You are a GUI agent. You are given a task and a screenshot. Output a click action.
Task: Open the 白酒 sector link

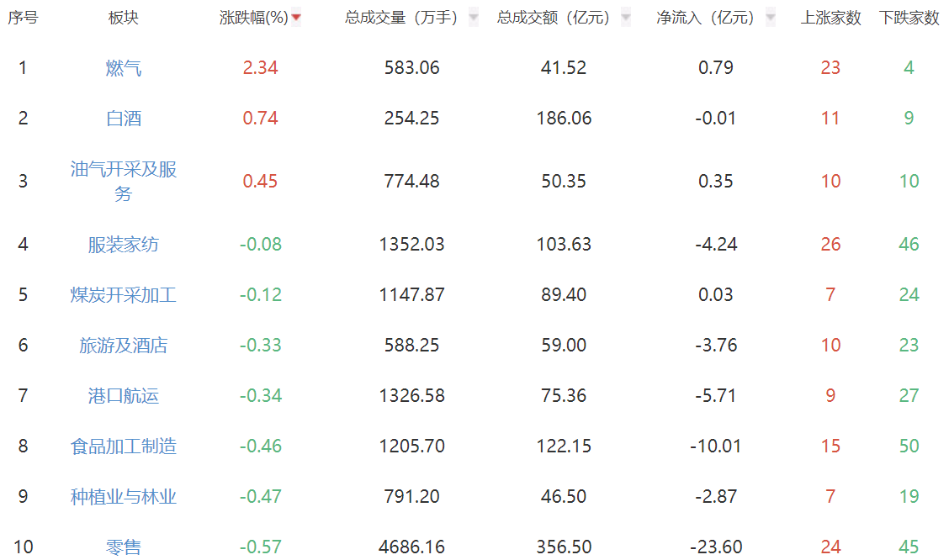[124, 119]
